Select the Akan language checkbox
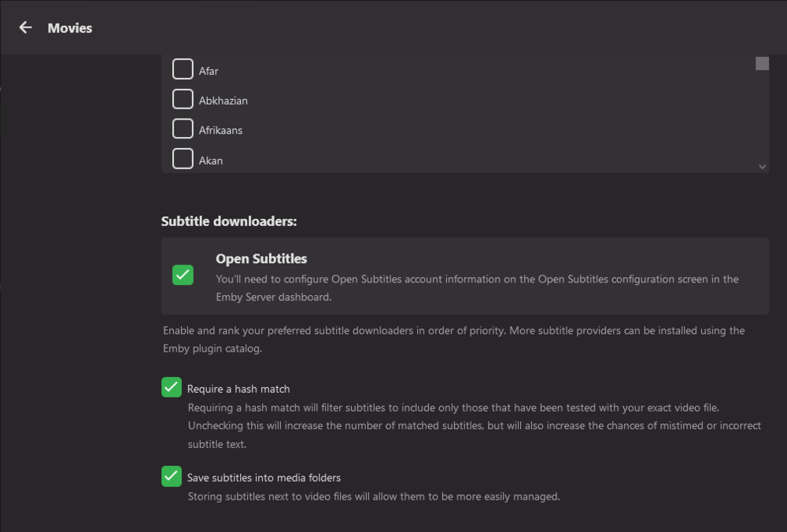This screenshot has height=532, width=787. (x=183, y=159)
